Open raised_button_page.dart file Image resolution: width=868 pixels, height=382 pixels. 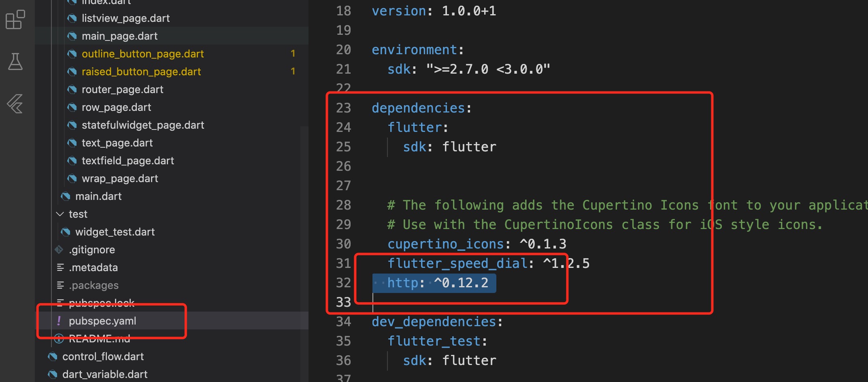click(x=141, y=72)
